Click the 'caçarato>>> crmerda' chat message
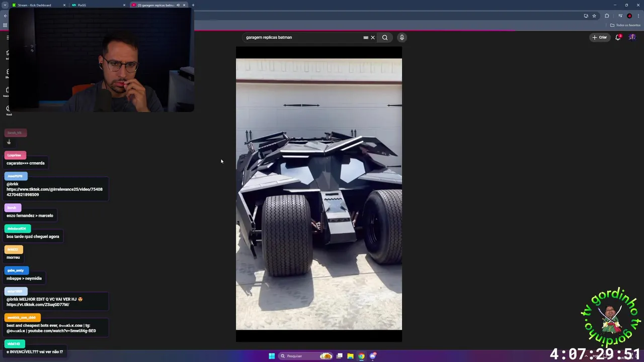This screenshot has height=362, width=644. click(x=25, y=163)
